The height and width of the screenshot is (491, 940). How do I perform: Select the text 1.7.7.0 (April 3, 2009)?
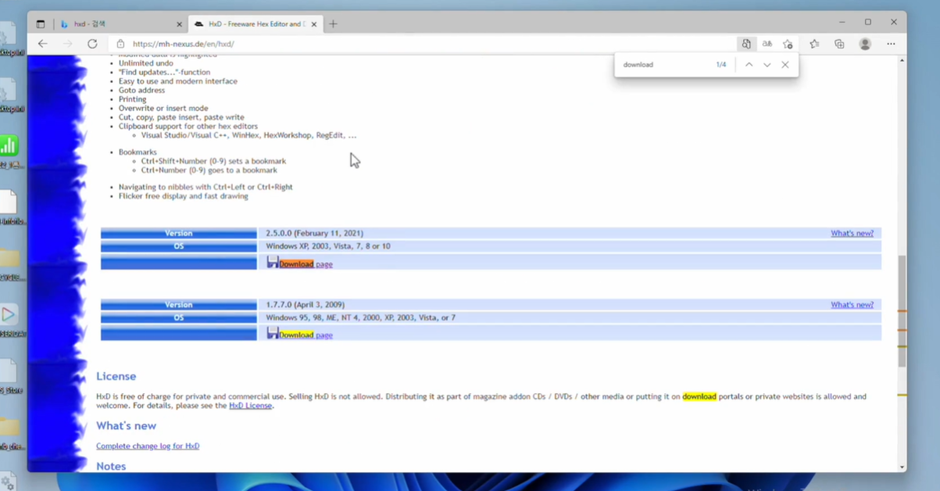click(x=305, y=305)
